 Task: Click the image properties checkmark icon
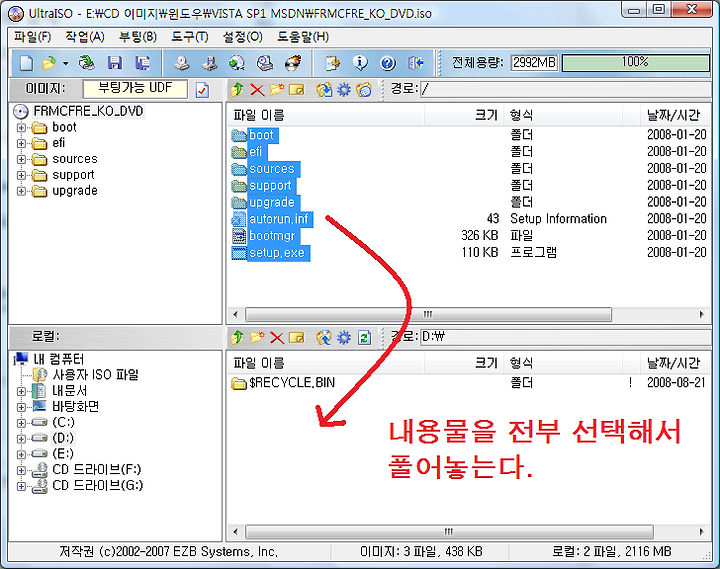[202, 90]
